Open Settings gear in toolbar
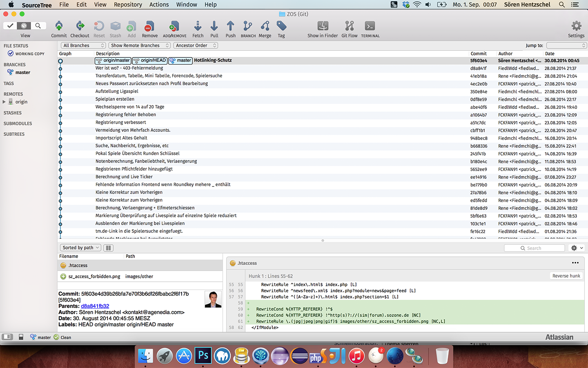The image size is (588, 368). pos(576,27)
